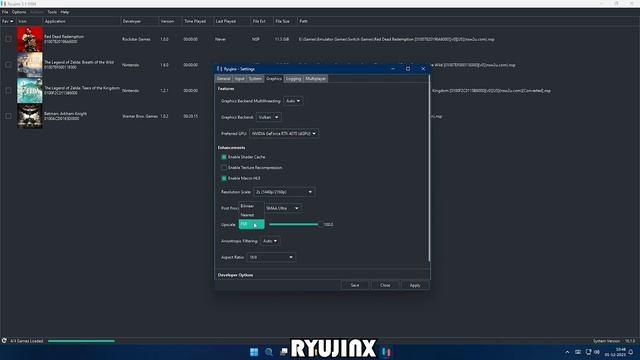Mark Tears of the Kingdom as favorite

coord(8,91)
